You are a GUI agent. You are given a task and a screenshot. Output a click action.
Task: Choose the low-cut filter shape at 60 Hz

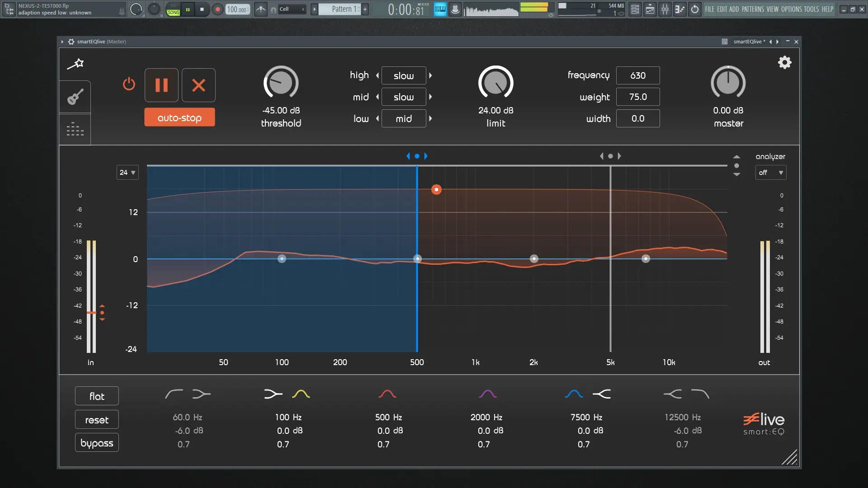point(174,394)
